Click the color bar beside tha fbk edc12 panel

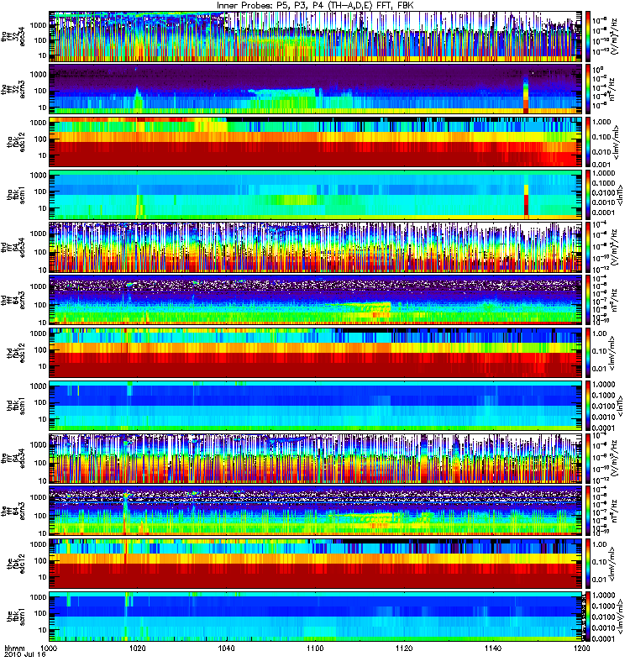587,142
